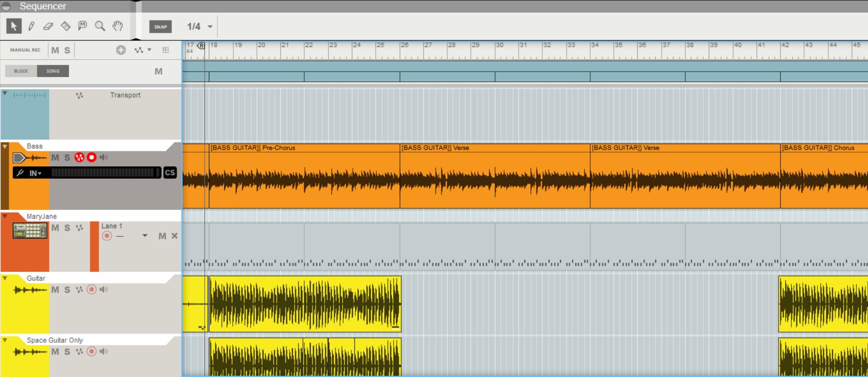
Task: Click the grid layout icon in track header
Action: [165, 50]
